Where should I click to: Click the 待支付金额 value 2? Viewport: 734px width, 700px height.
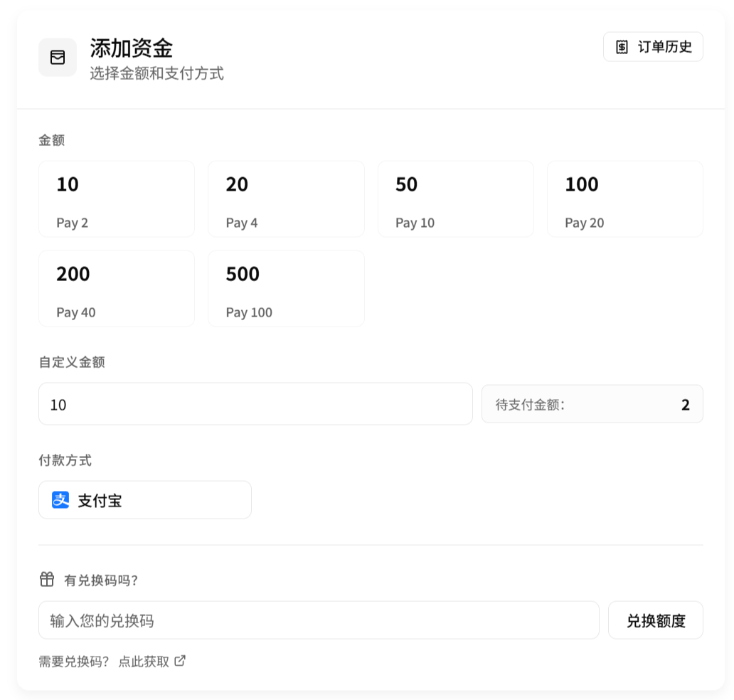[686, 405]
